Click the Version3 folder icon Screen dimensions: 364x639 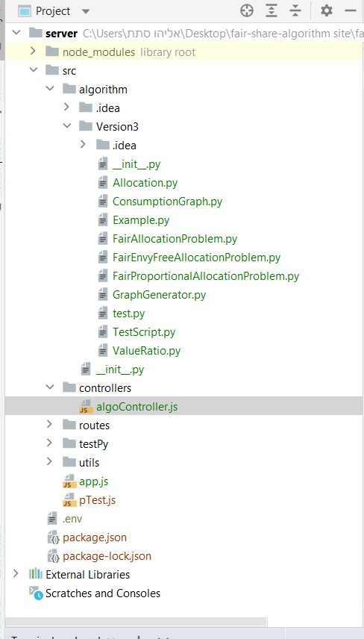pos(86,126)
